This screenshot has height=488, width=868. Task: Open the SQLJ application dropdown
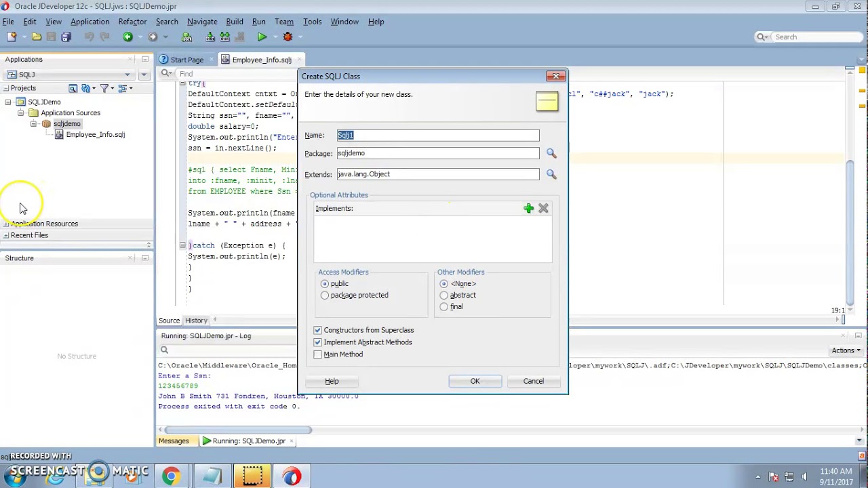pyautogui.click(x=127, y=75)
